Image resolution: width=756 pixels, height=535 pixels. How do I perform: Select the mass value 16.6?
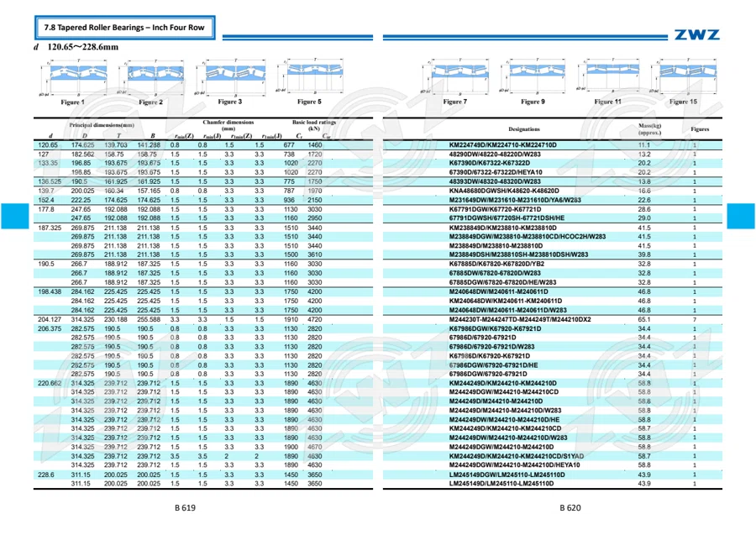(644, 191)
